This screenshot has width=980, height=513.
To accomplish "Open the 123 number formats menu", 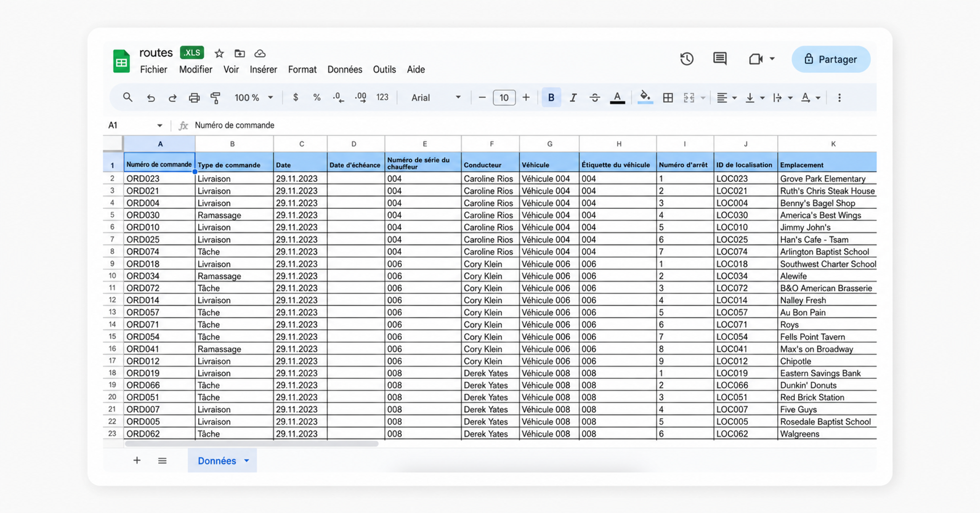I will [x=382, y=97].
